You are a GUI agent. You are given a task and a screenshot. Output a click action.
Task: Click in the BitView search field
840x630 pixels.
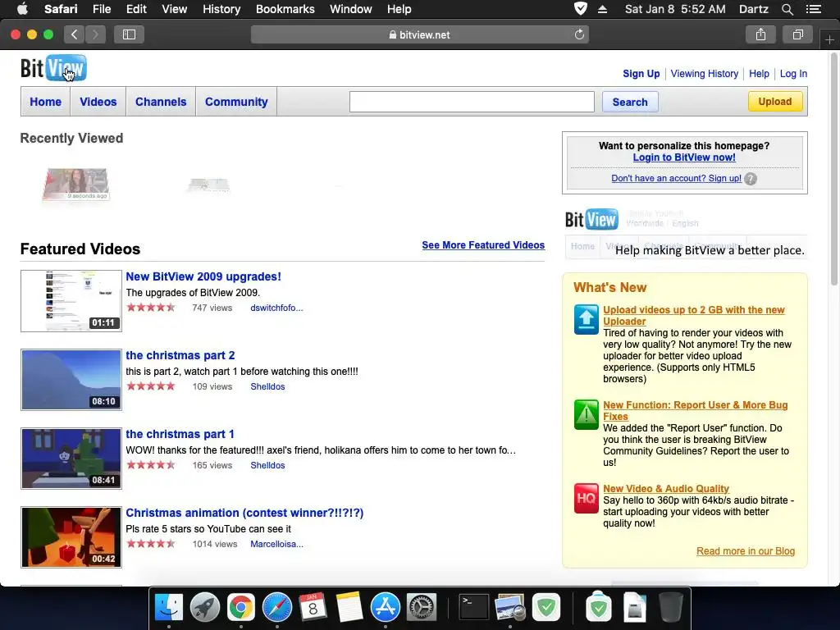(x=472, y=102)
